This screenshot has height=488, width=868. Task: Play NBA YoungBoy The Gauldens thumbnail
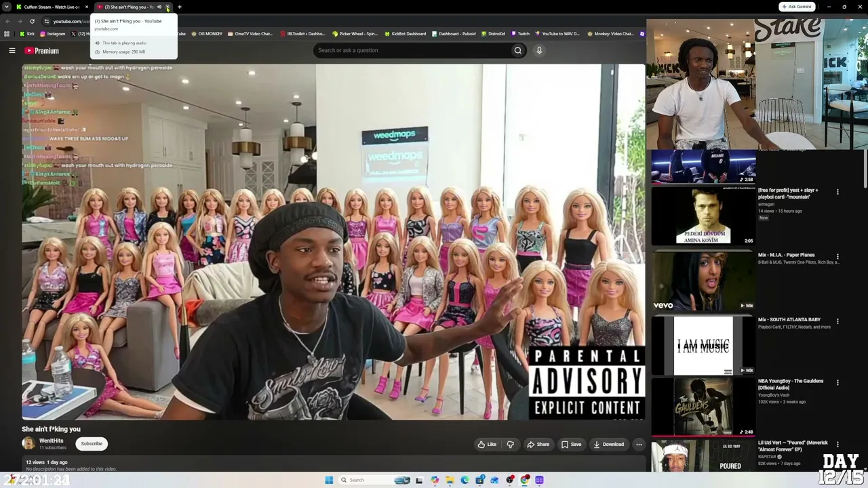(703, 407)
